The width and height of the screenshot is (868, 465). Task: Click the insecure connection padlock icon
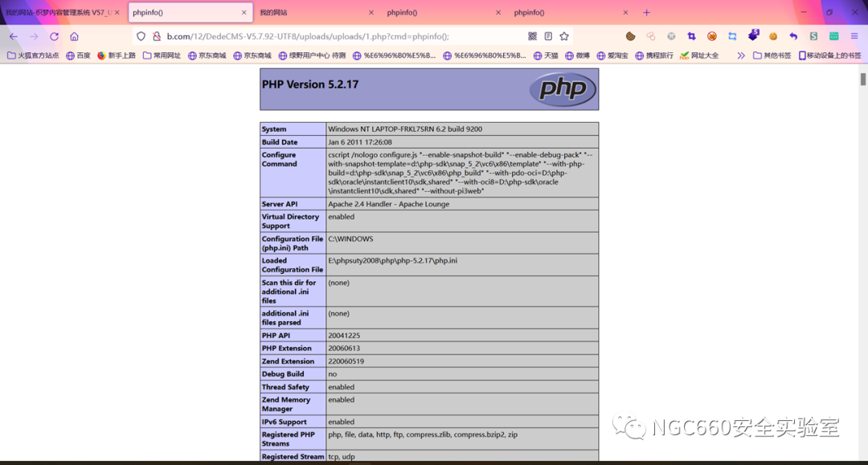point(158,36)
